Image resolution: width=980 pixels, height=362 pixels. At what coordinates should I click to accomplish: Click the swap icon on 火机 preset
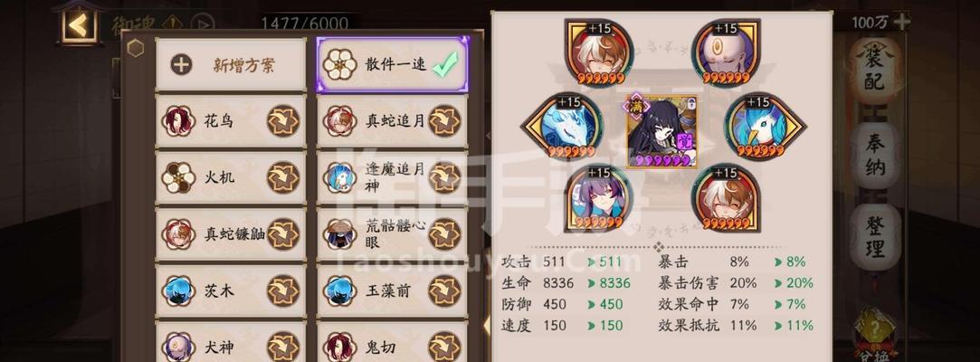283,177
